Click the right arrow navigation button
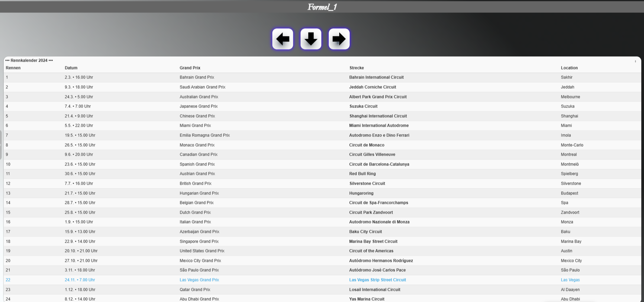This screenshot has height=302, width=644. pos(339,39)
